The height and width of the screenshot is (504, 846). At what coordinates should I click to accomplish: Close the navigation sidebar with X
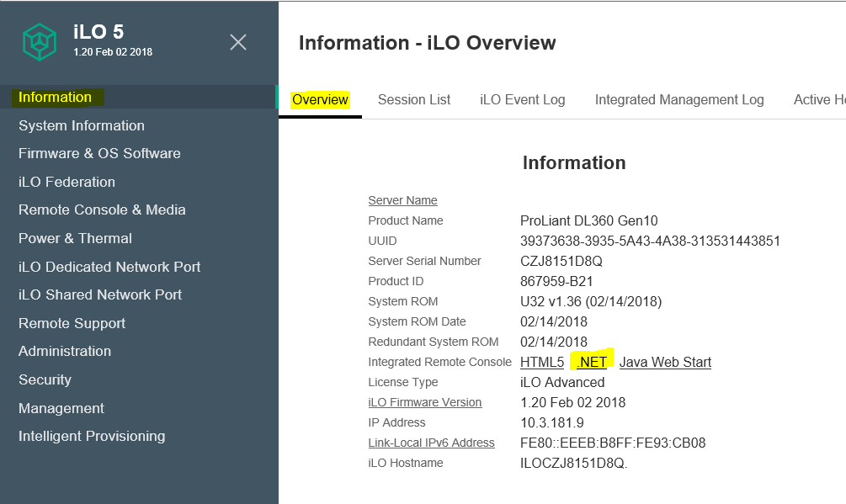pos(238,42)
